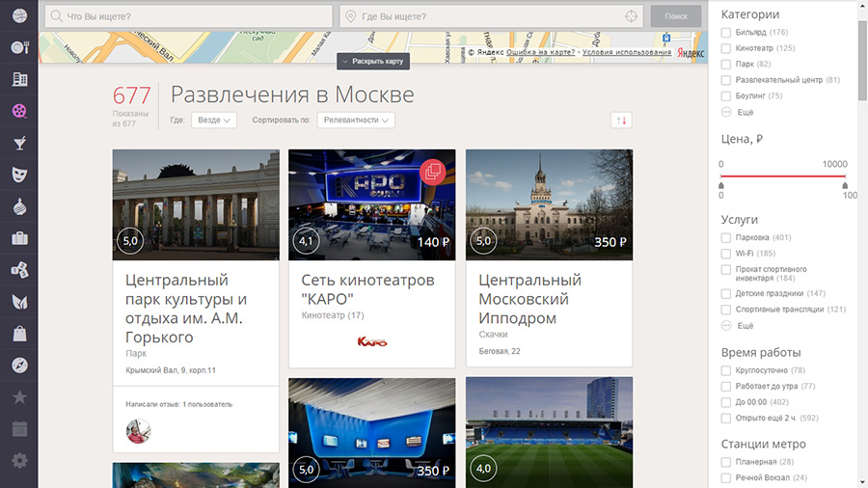The height and width of the screenshot is (488, 868).
Task: Open the compass sidebar icon
Action: [19, 366]
